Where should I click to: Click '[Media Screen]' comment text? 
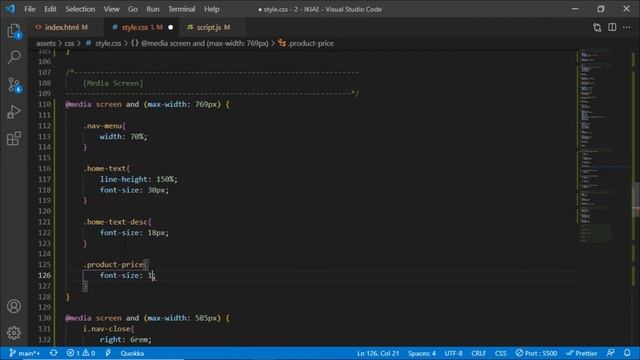pos(113,83)
